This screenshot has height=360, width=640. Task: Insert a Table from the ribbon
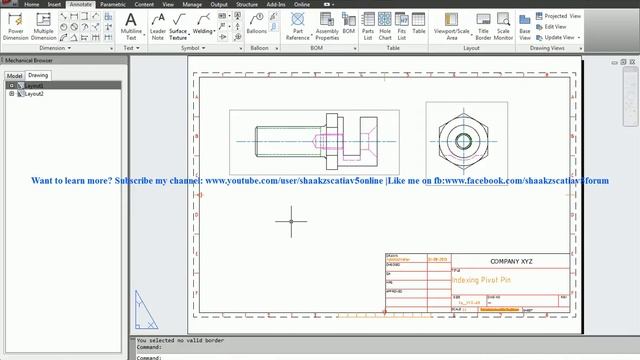(x=419, y=24)
